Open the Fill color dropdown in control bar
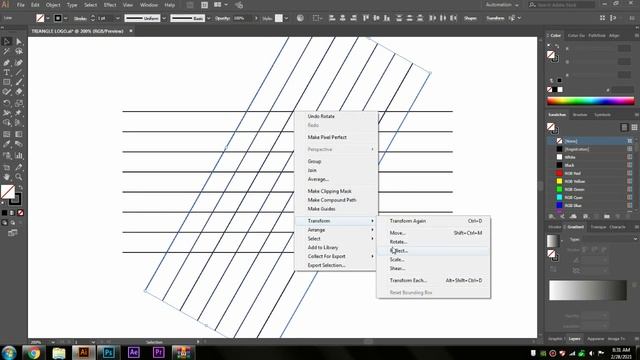This screenshot has height=360, width=640. point(48,18)
